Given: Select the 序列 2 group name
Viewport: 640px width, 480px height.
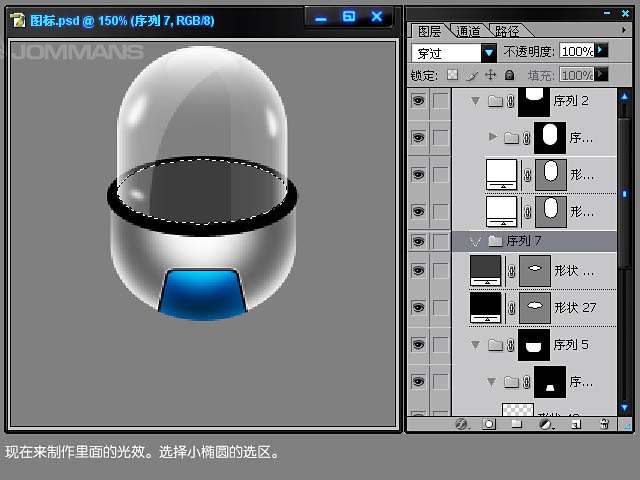Looking at the screenshot, I should (x=571, y=101).
